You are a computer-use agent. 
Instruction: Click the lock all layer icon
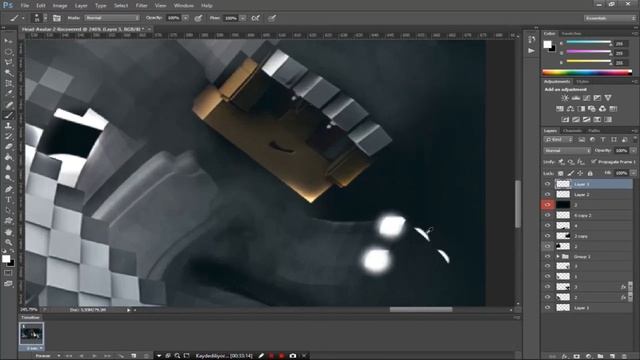(x=590, y=173)
